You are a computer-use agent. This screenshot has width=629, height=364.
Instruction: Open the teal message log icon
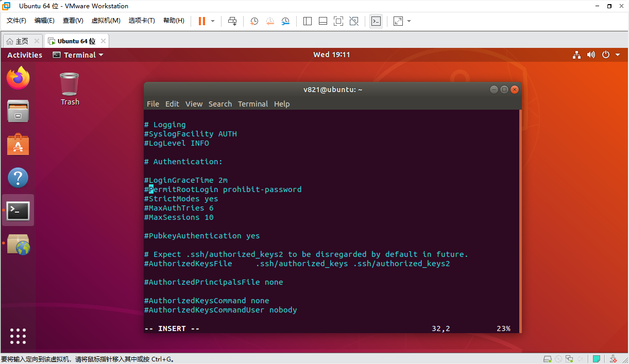coord(597,359)
